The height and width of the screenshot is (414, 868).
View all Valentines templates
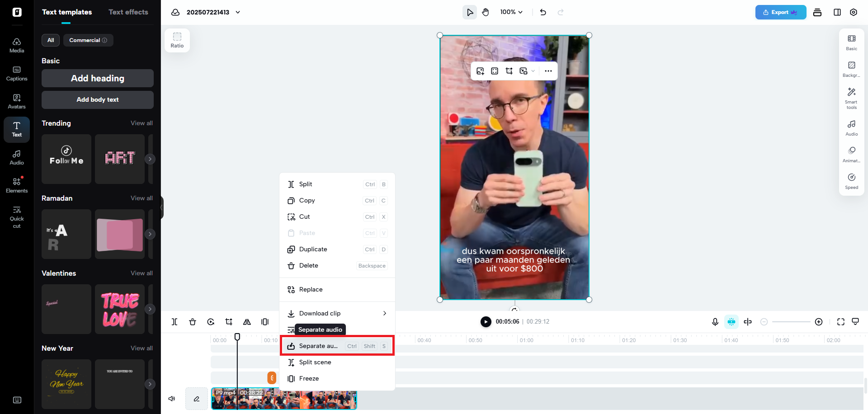(x=142, y=273)
